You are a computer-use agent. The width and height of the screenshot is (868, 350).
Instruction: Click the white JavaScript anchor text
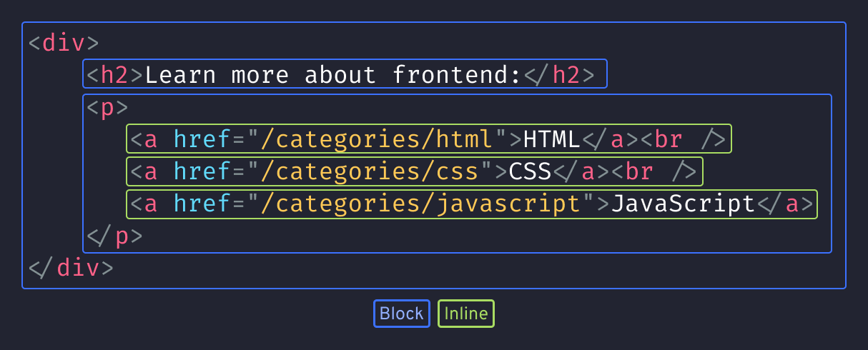coord(683,204)
